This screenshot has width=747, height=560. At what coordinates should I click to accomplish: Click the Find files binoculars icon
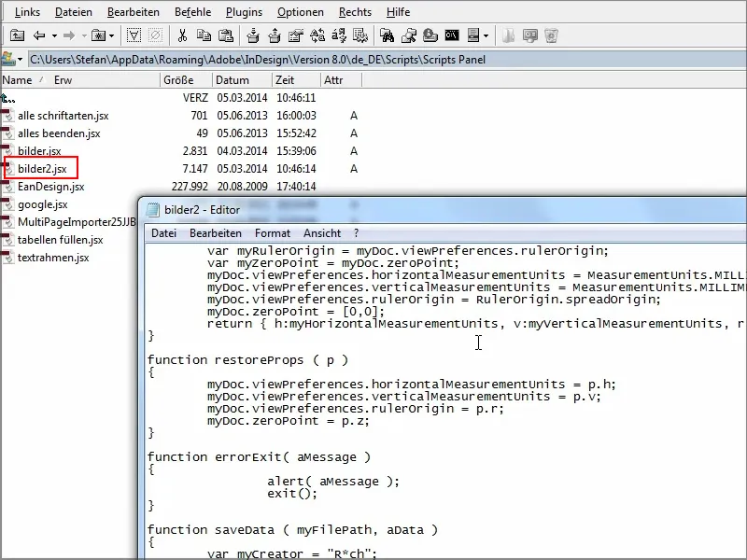coord(387,35)
